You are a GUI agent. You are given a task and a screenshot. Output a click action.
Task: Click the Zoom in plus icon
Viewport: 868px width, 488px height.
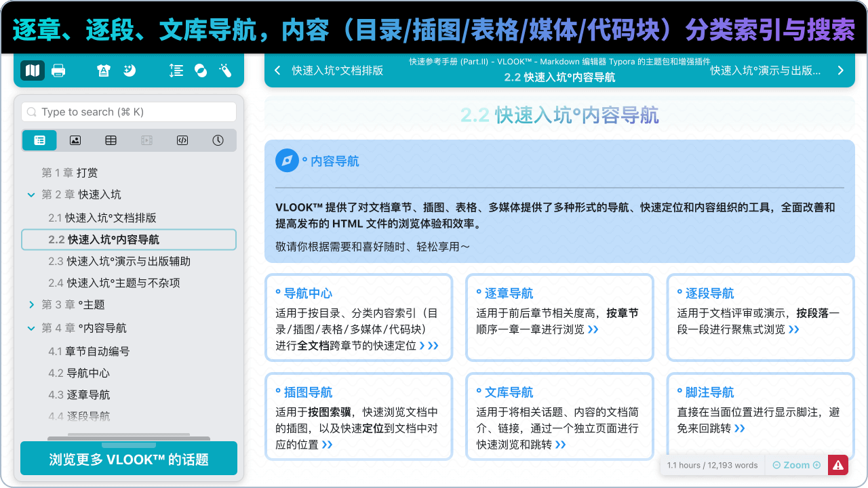pyautogui.click(x=816, y=465)
